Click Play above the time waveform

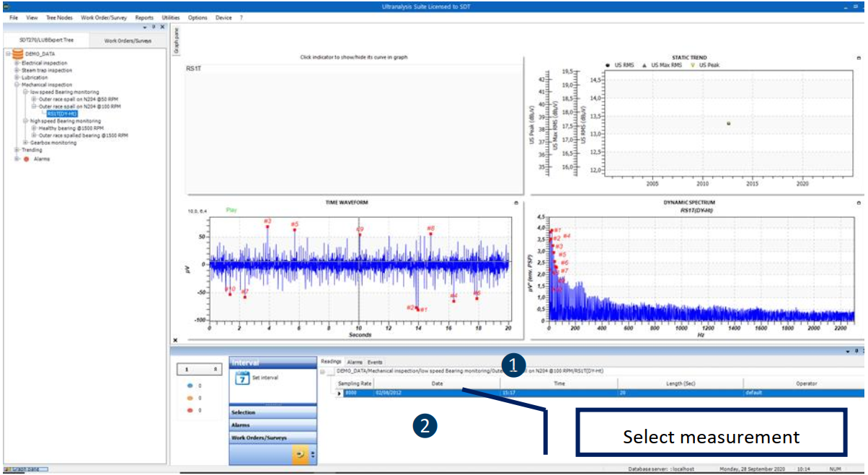(231, 210)
